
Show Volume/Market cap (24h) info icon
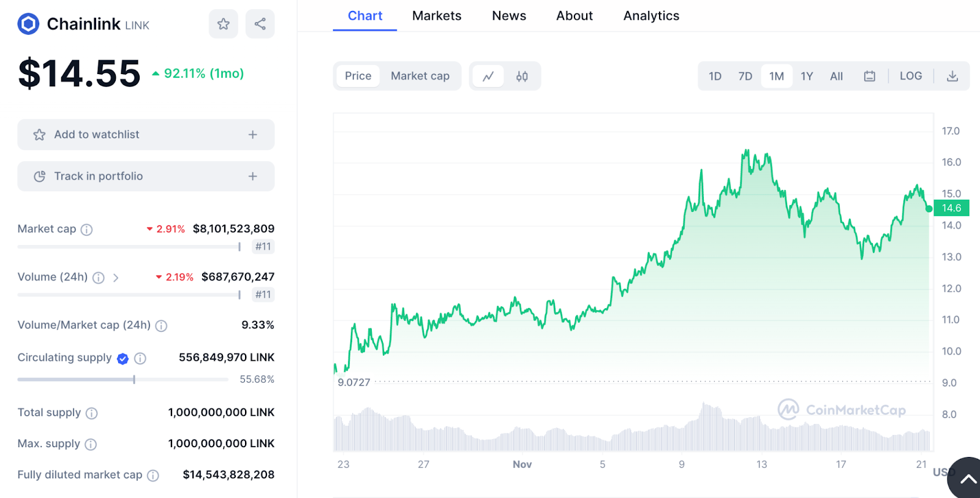(161, 326)
